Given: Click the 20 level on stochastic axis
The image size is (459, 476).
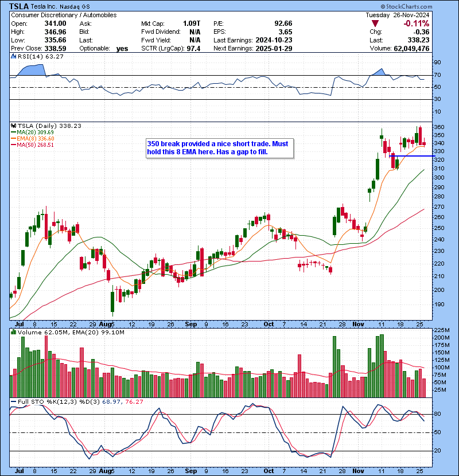Looking at the screenshot, I should pyautogui.click(x=437, y=451).
